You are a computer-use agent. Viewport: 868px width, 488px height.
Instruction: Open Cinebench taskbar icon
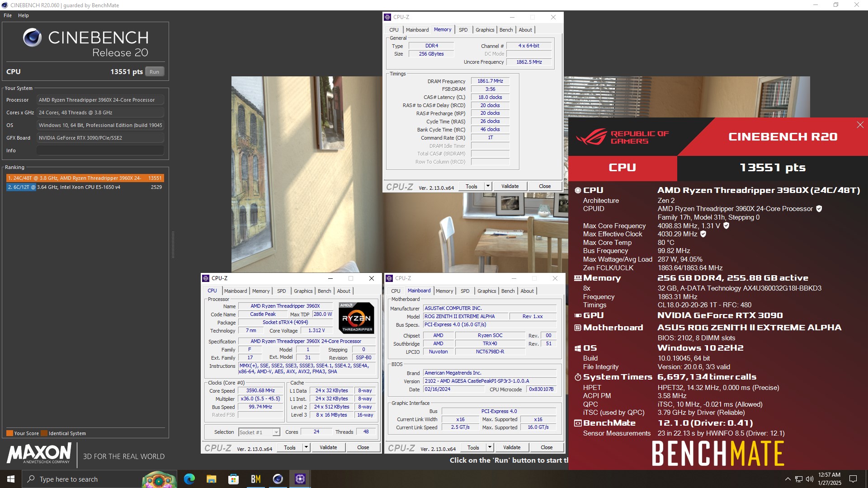point(278,479)
